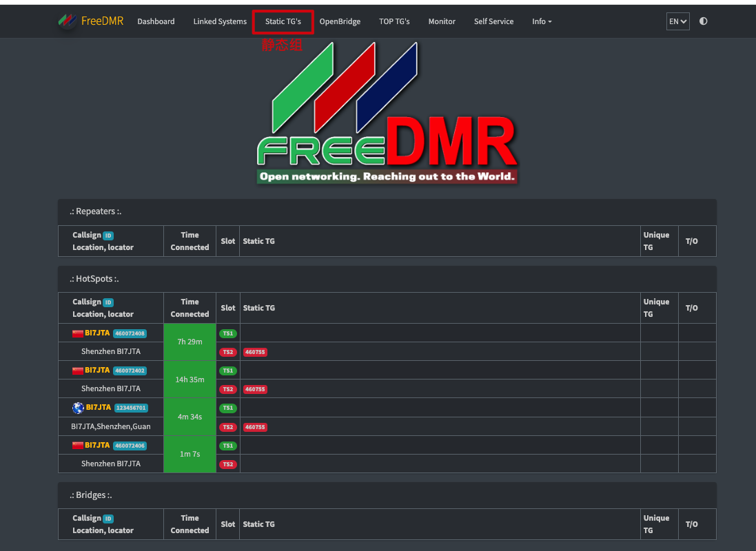Select the TS2 slot badge for BI7JTA 460072406
The image size is (756, 551).
(227, 464)
